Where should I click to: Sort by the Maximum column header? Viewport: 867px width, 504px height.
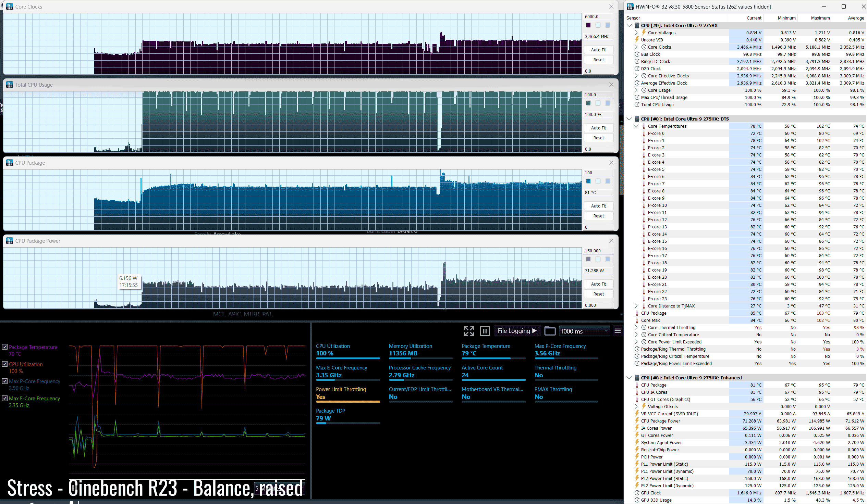coord(820,18)
